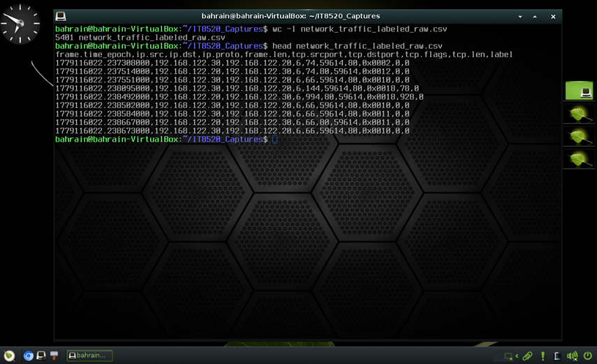This screenshot has height=364, width=597.
Task: Click the data row starting 1779116022.238492000
Action: pyautogui.click(x=239, y=97)
